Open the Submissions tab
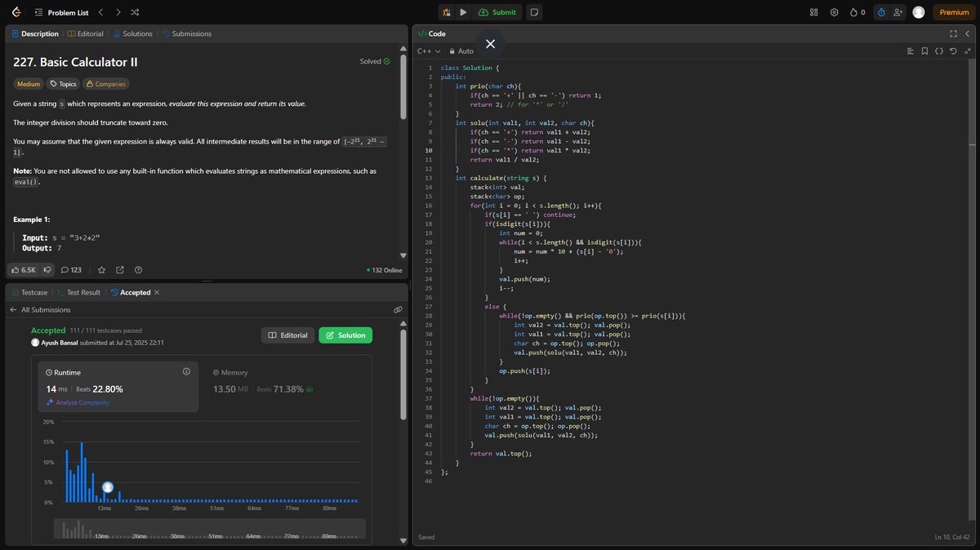The width and height of the screenshot is (980, 550). [187, 33]
